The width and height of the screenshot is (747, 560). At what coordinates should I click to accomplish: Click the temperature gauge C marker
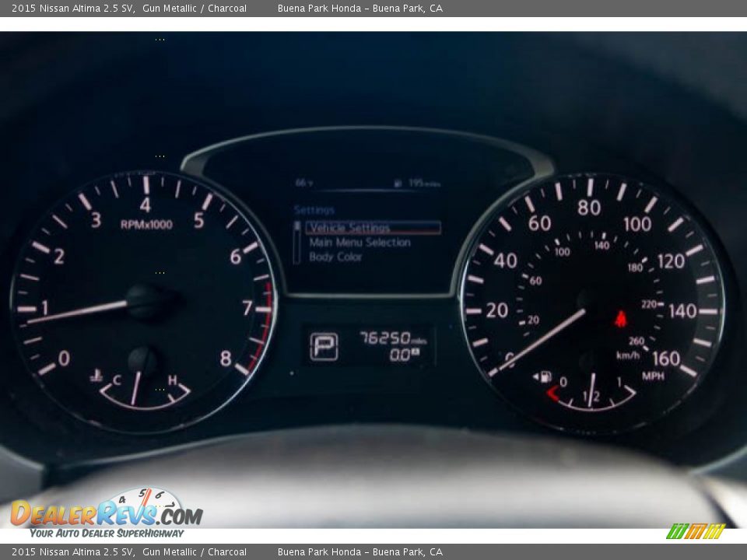tap(117, 380)
